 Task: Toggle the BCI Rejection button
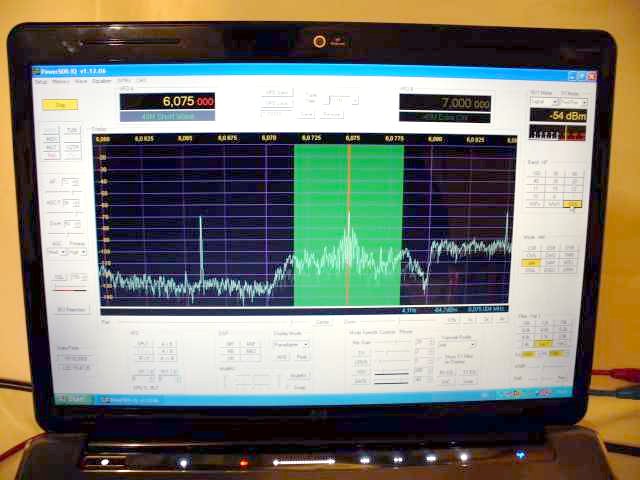pos(70,310)
